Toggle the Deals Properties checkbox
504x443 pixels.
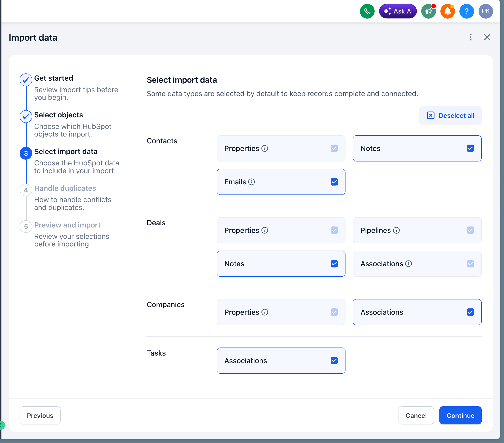point(334,230)
